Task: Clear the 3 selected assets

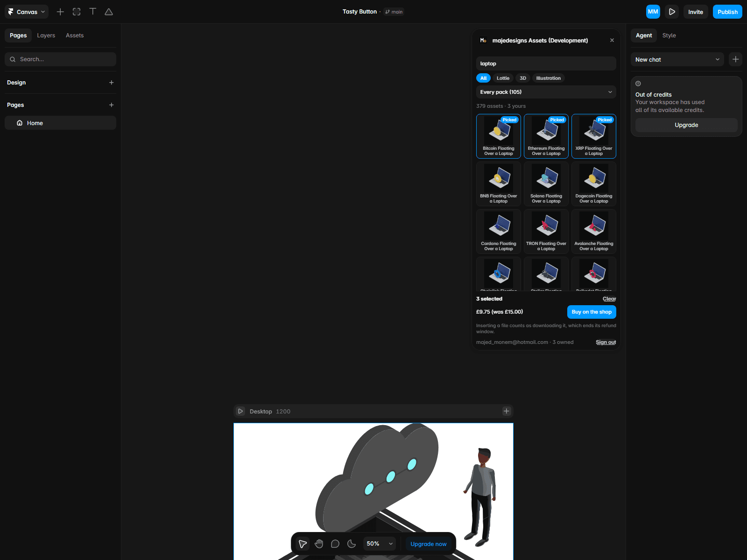Action: click(609, 299)
